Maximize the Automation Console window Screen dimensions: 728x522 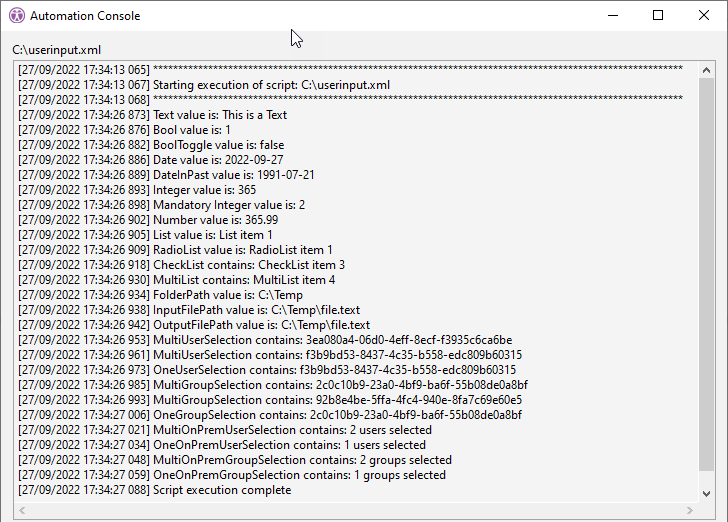point(658,15)
